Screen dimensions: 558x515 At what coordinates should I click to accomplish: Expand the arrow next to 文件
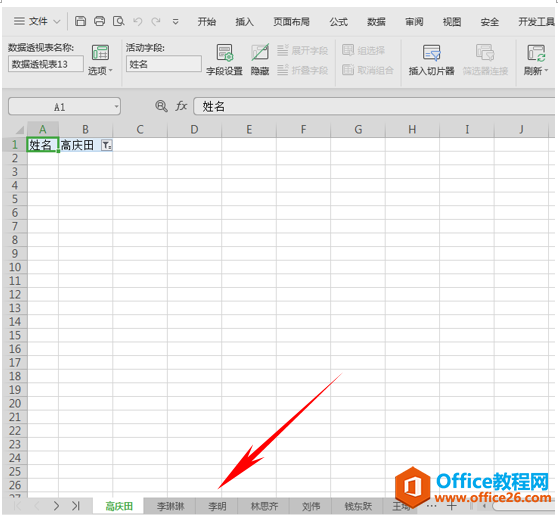click(57, 22)
